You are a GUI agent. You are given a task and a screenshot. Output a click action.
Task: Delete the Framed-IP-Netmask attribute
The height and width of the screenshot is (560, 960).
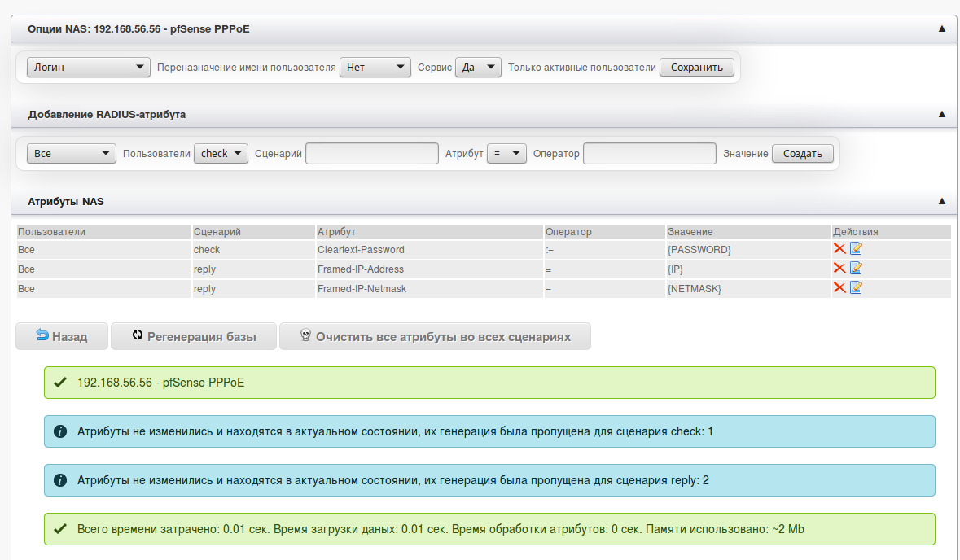pos(839,288)
